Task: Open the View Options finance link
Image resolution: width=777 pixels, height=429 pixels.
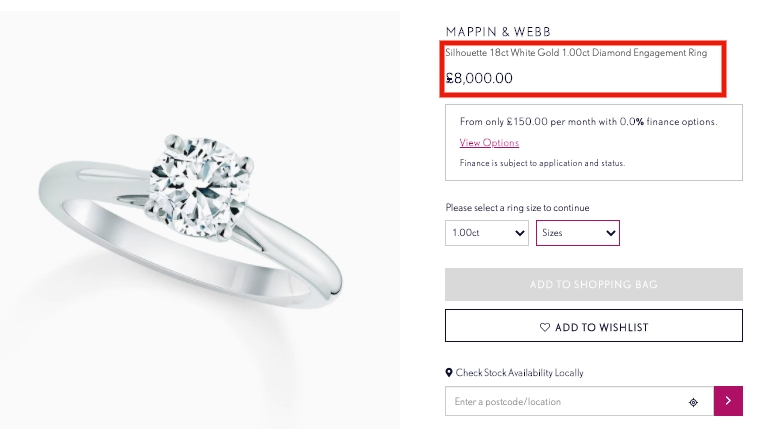Action: [489, 143]
